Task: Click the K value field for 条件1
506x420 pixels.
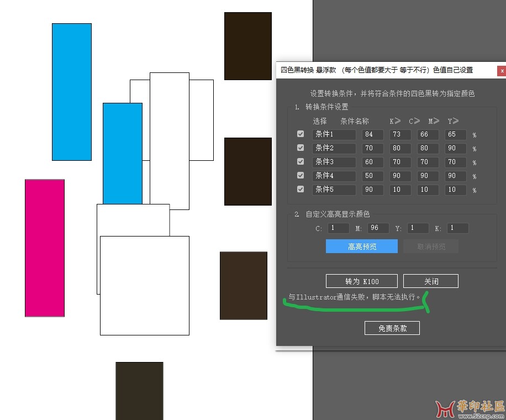Action: click(372, 134)
